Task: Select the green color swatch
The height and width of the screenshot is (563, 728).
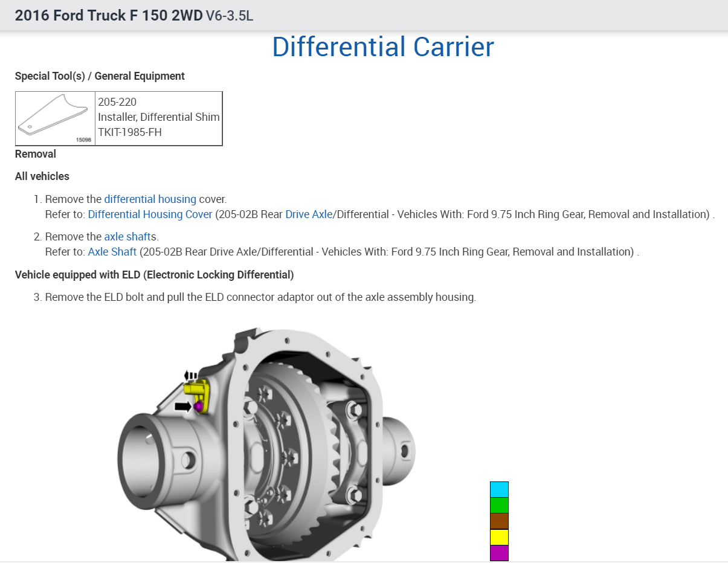Action: click(x=499, y=505)
